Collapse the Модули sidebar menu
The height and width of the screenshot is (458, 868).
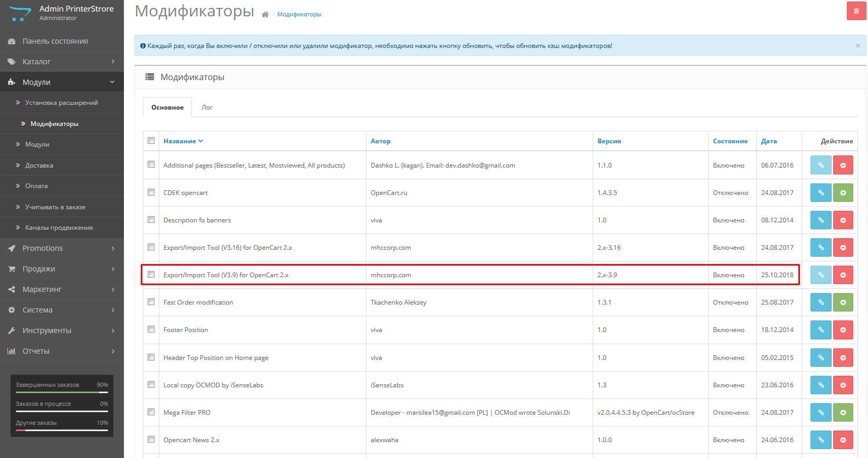pyautogui.click(x=62, y=82)
